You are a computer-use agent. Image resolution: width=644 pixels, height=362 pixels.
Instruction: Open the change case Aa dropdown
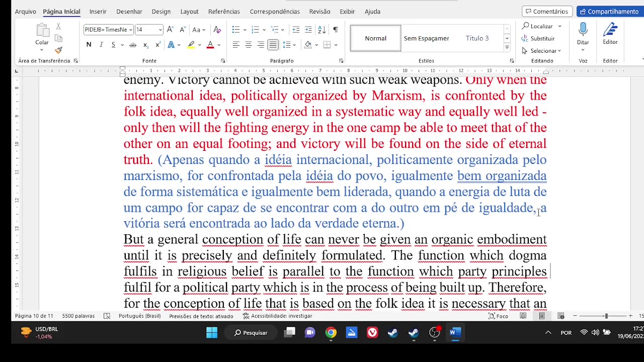click(x=198, y=30)
